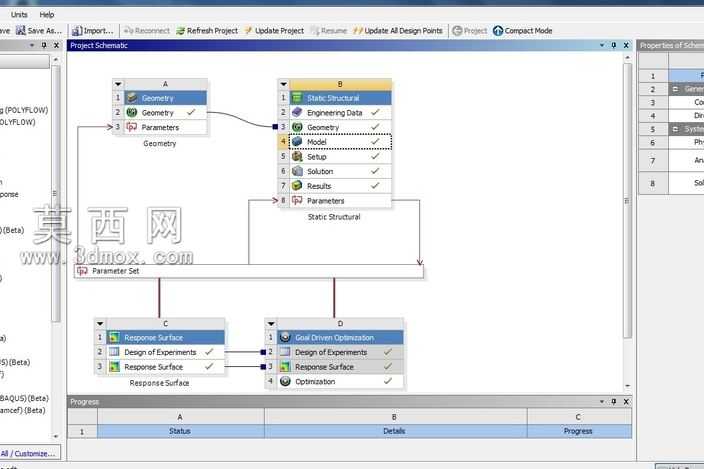This screenshot has width=704, height=469.
Task: Select Static Structural header in system B
Action: click(x=340, y=98)
